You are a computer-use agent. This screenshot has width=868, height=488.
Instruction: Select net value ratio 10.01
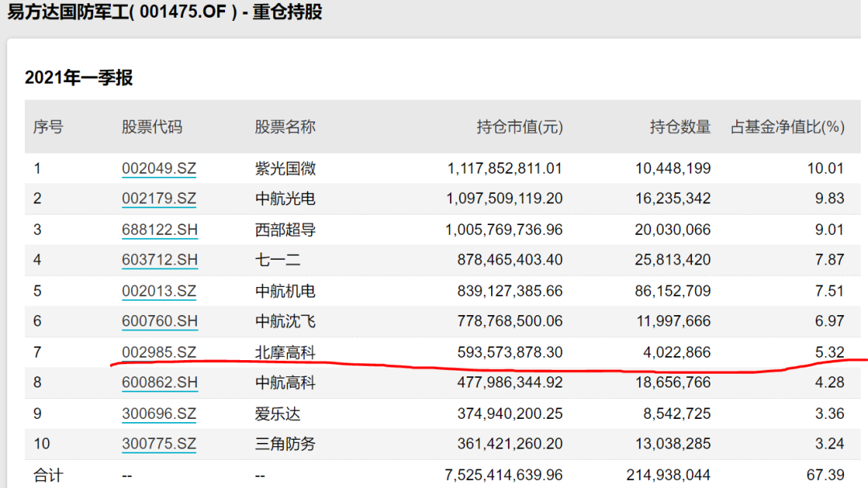pos(825,168)
